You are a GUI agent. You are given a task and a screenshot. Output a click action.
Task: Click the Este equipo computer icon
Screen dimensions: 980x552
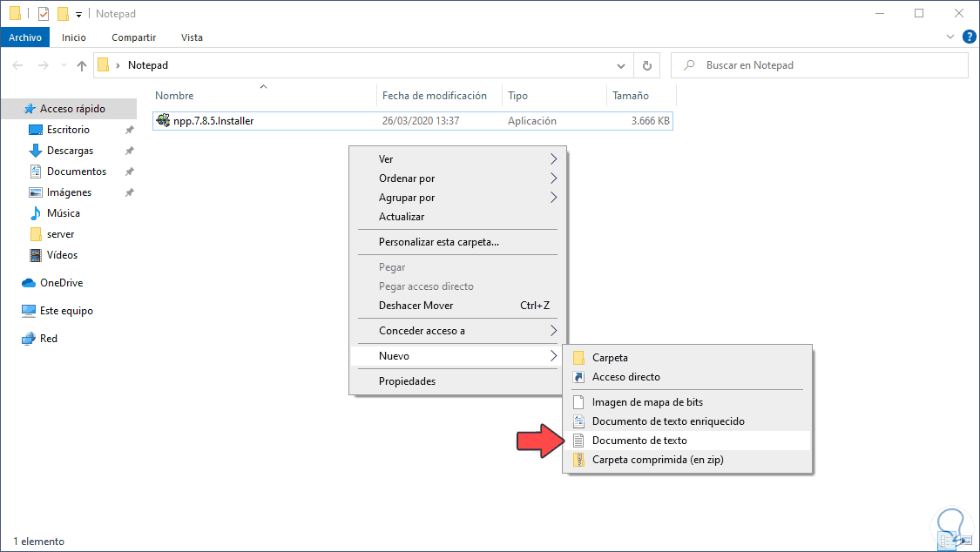29,311
